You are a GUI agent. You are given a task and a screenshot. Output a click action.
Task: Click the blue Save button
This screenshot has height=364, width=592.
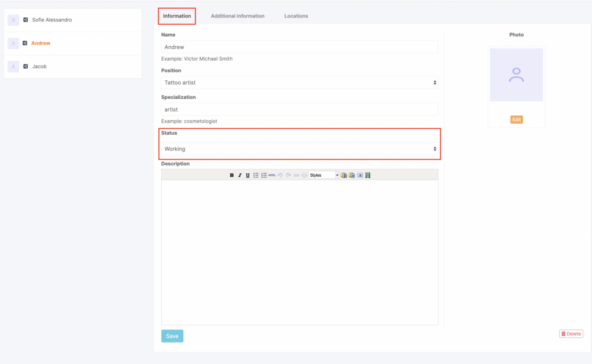click(172, 336)
